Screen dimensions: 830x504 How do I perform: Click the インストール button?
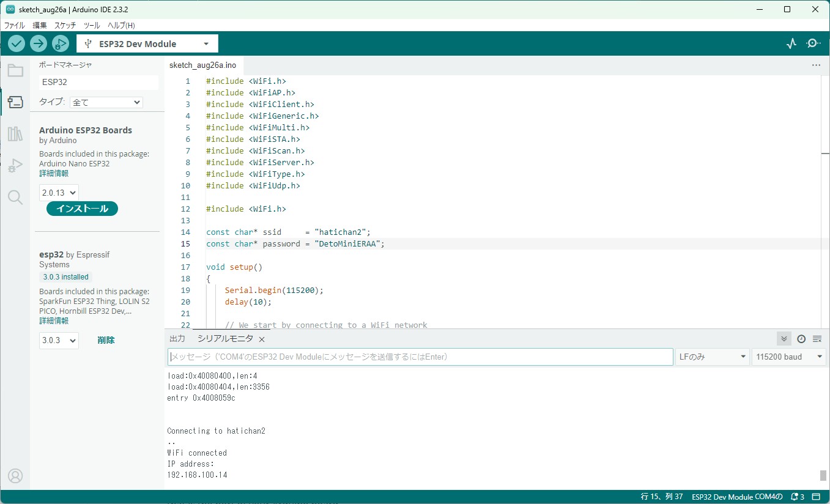tap(82, 209)
